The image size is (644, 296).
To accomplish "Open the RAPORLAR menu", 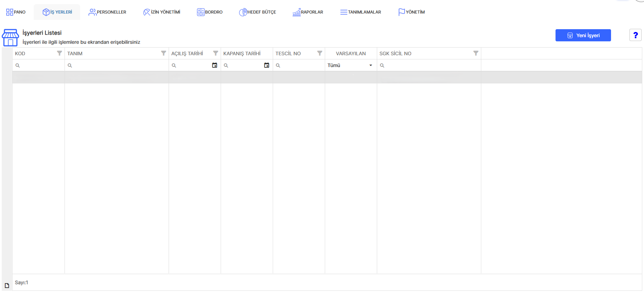I will coord(308,12).
